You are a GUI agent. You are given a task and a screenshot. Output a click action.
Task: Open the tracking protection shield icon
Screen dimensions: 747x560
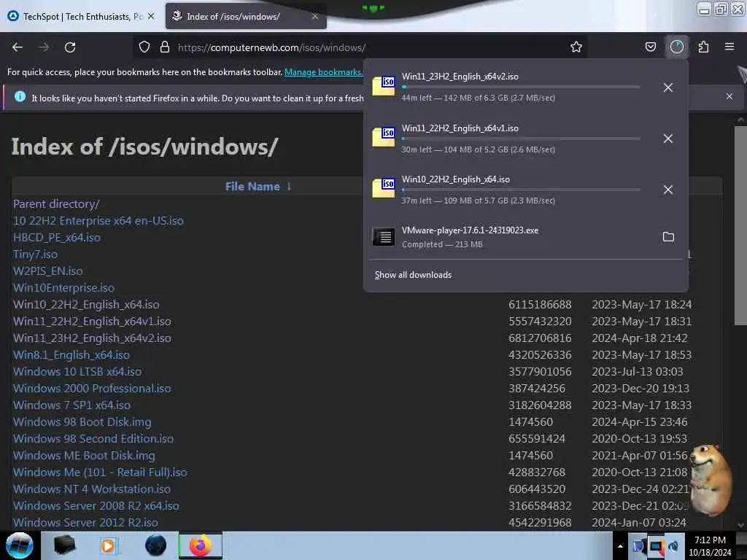tap(144, 47)
